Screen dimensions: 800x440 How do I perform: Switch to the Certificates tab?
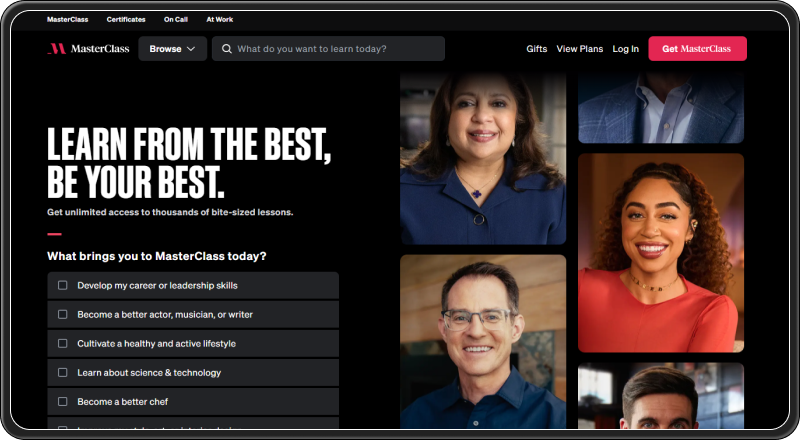(126, 19)
